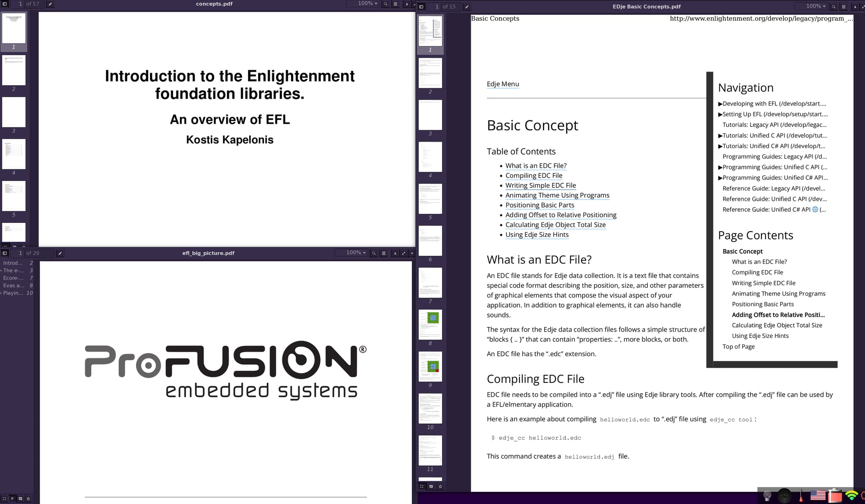This screenshot has width=865, height=504.
Task: Toggle the sidebar in EDje Basic Concepts.pdf window
Action: pos(421,7)
